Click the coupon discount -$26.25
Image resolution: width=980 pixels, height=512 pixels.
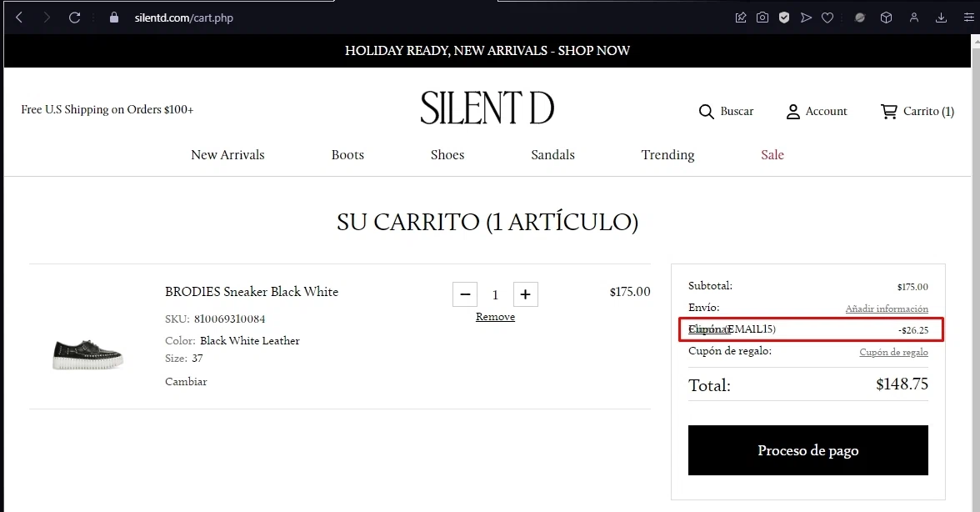tap(913, 330)
